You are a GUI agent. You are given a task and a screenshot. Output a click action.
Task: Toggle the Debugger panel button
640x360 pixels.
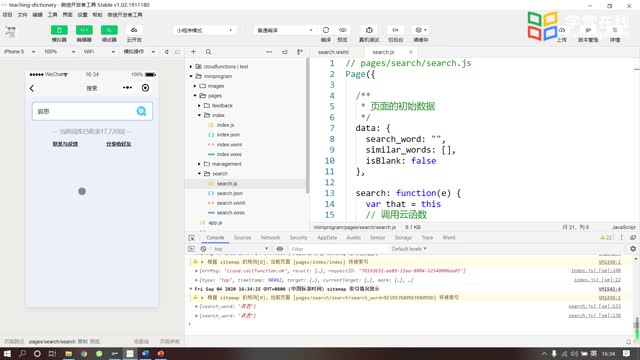point(109,30)
